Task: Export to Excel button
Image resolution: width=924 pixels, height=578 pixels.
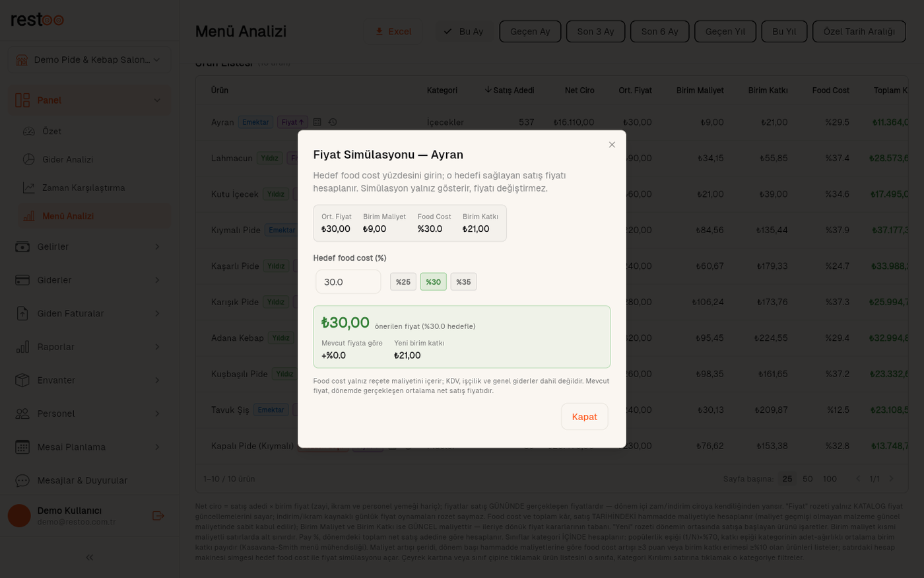Action: pyautogui.click(x=393, y=32)
